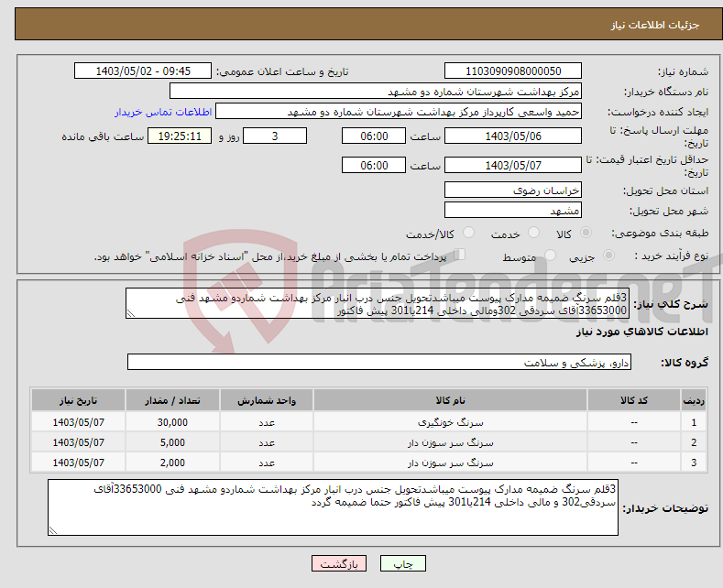Click the need number field 1103090908000050

pyautogui.click(x=513, y=71)
